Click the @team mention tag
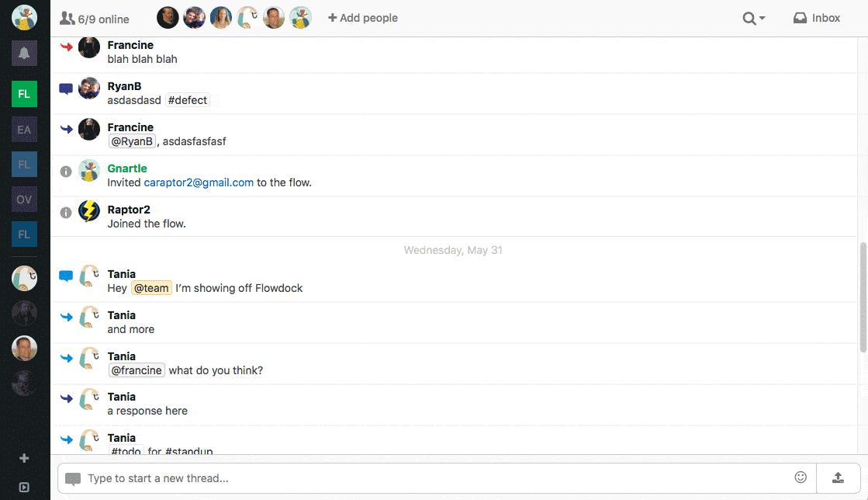This screenshot has width=868, height=500. click(x=151, y=288)
